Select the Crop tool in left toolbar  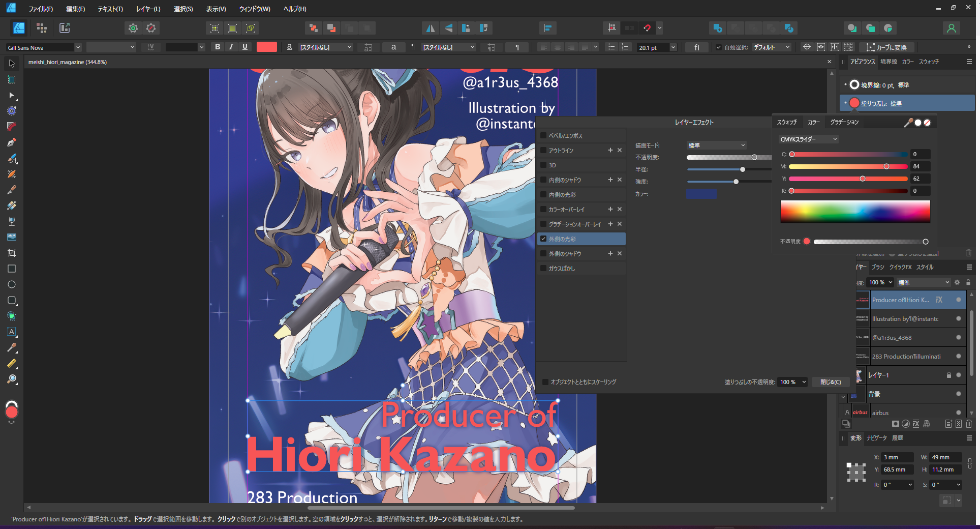click(x=11, y=253)
